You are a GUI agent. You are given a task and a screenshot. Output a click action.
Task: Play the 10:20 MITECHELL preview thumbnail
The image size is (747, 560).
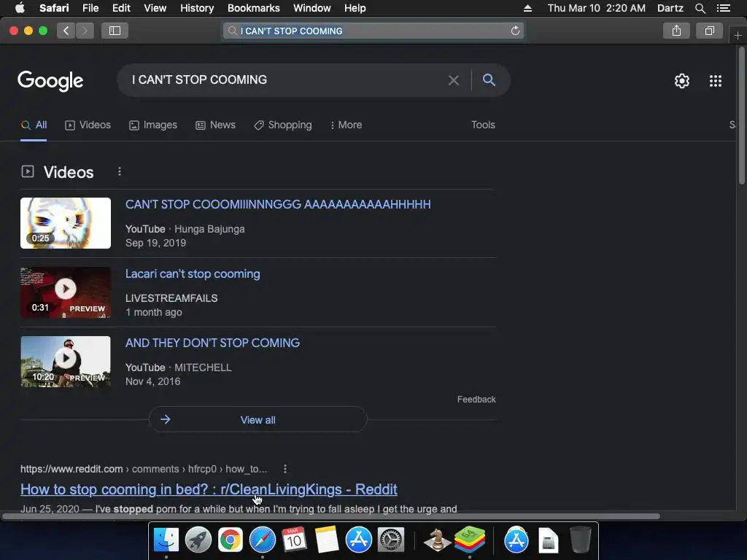pyautogui.click(x=66, y=362)
